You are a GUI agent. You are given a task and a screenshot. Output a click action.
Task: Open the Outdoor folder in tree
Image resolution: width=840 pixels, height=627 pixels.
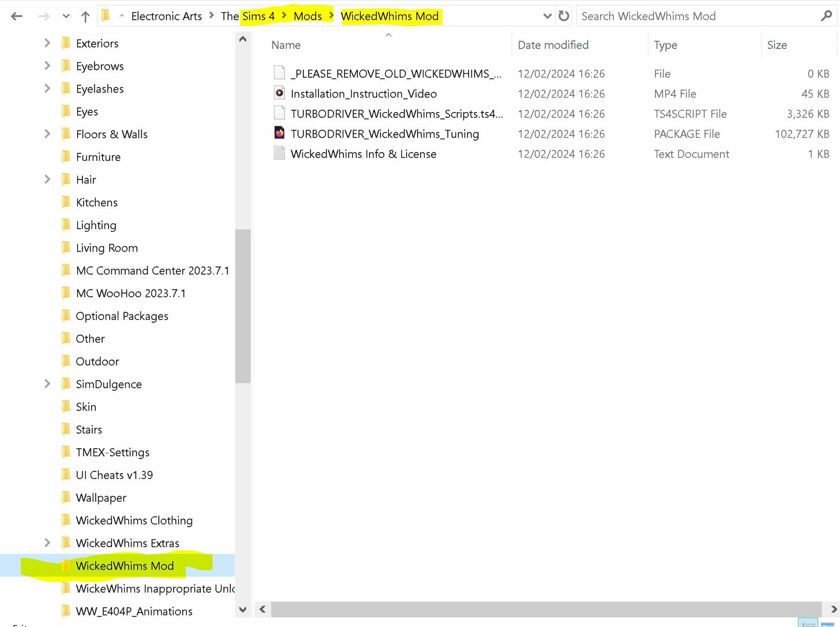click(x=97, y=361)
